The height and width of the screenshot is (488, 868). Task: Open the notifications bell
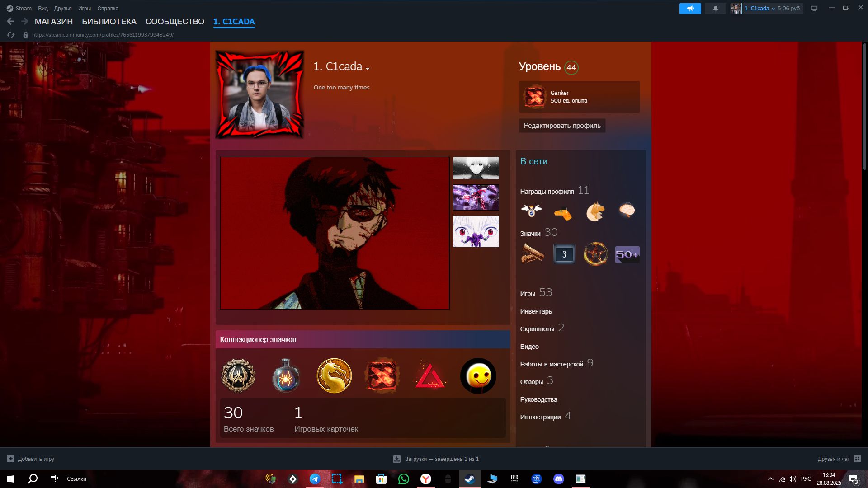coord(715,9)
